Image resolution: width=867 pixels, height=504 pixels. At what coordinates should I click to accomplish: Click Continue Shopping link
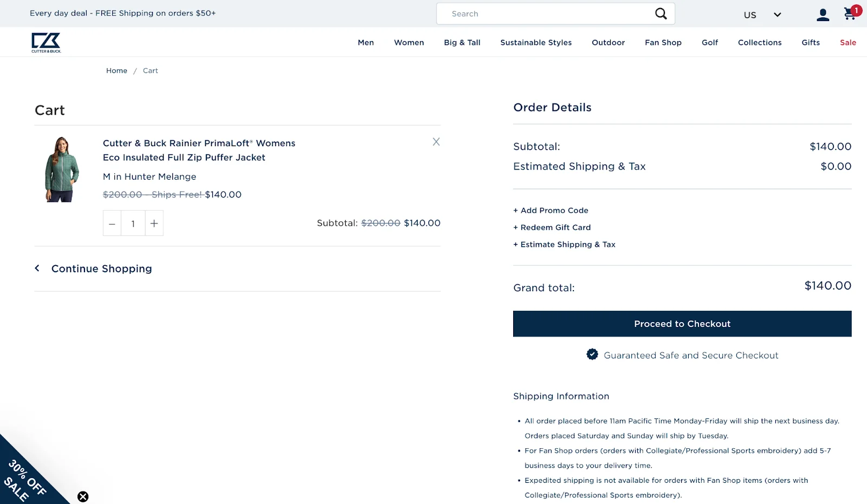pyautogui.click(x=101, y=269)
